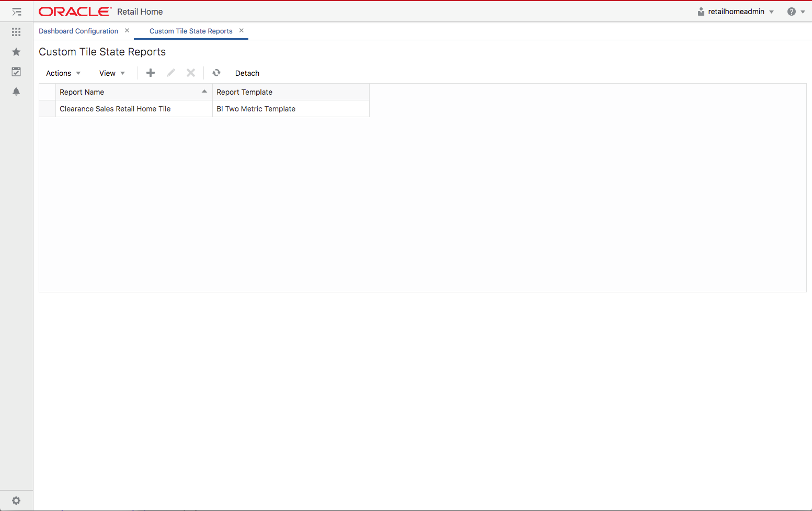Collapse the navigation sidebar
The width and height of the screenshot is (812, 511).
click(16, 12)
